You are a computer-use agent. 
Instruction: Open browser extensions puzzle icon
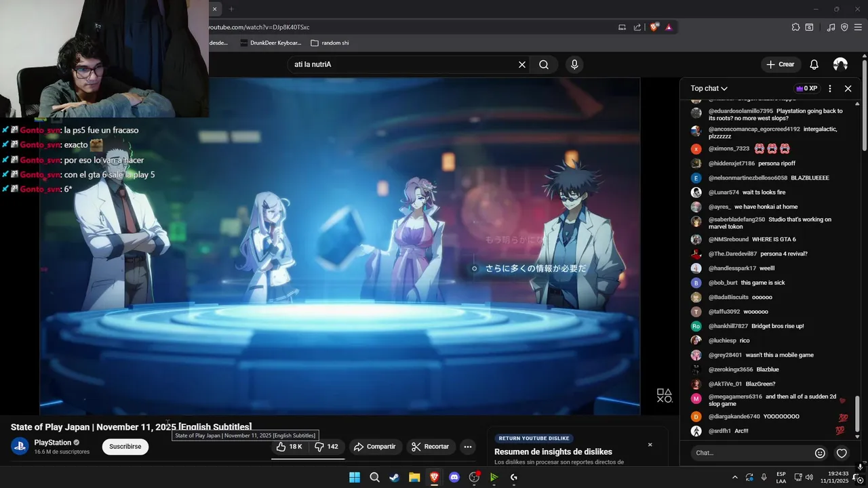click(795, 27)
